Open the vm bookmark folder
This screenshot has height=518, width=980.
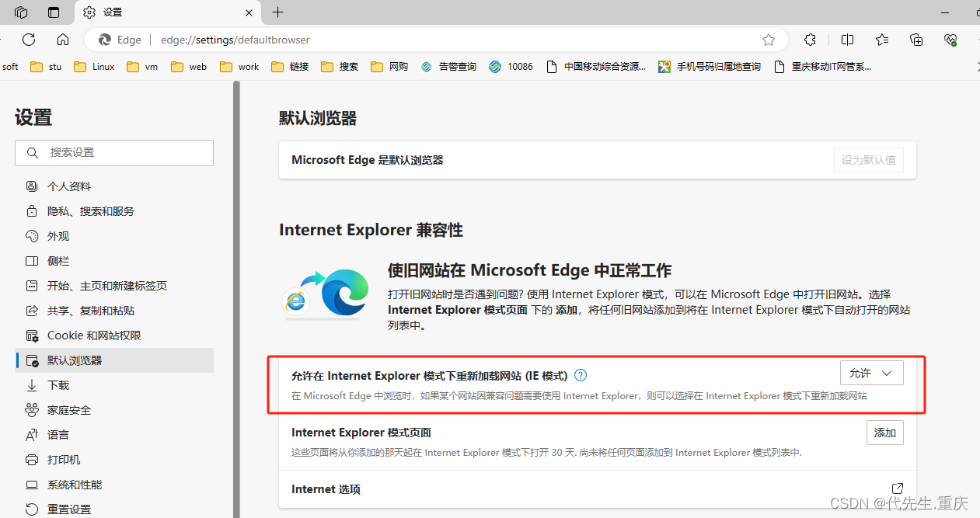point(142,67)
